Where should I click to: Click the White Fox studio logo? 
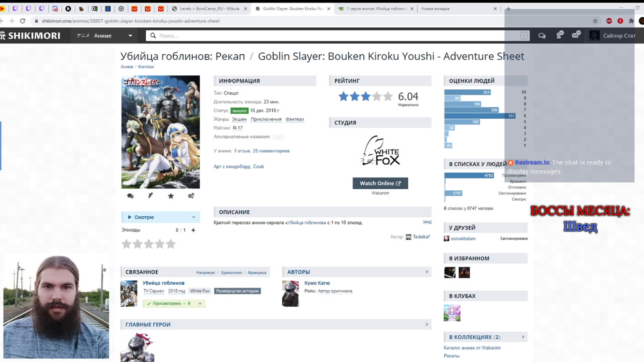tap(380, 151)
